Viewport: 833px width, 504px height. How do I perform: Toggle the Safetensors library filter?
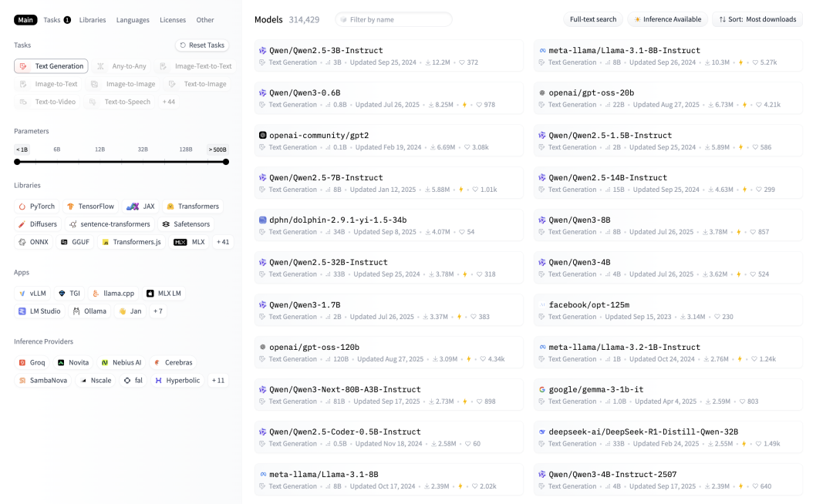click(185, 224)
